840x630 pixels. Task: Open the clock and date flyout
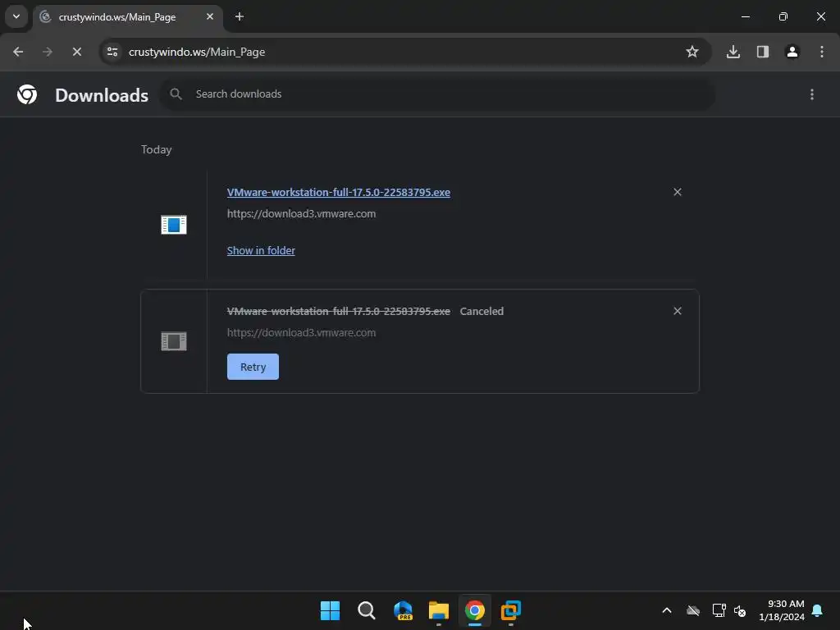tap(782, 610)
